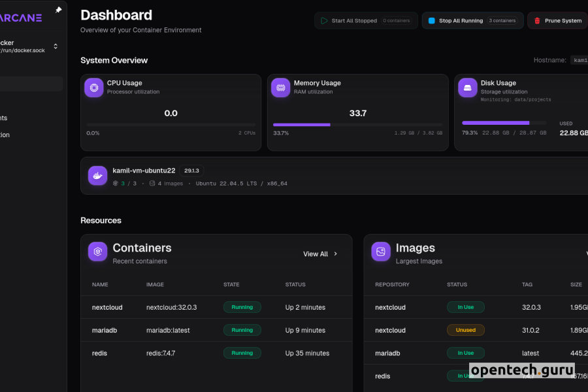This screenshot has width=588, height=392.
Task: Click the red trash icon in Prune System
Action: click(537, 21)
